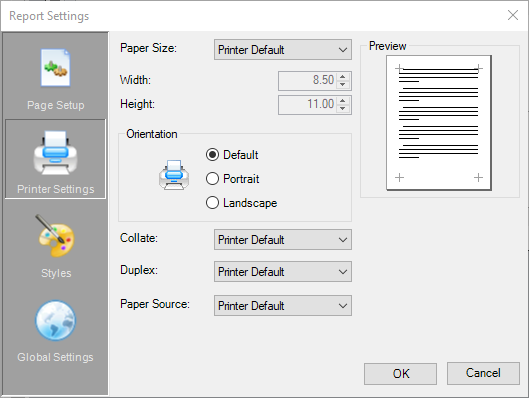The image size is (529, 398).
Task: Select the Printer Settings printer icon
Action: [x=56, y=152]
